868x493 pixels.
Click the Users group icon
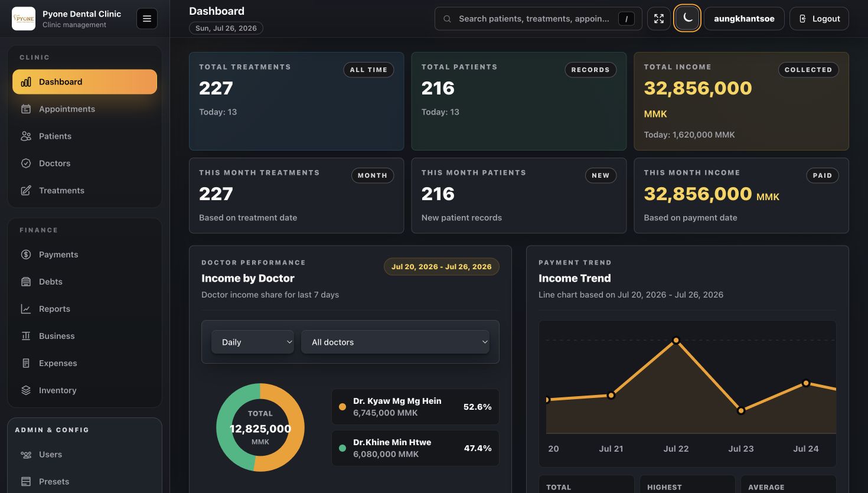click(x=26, y=455)
